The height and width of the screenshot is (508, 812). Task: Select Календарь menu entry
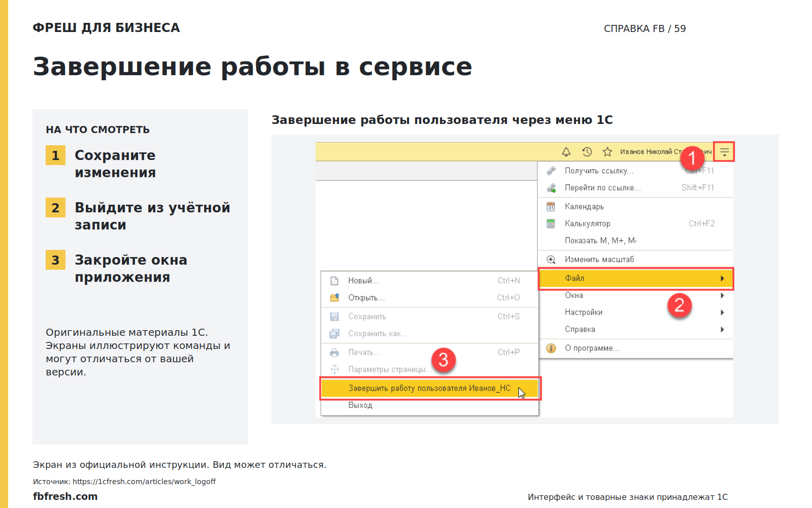click(x=635, y=206)
